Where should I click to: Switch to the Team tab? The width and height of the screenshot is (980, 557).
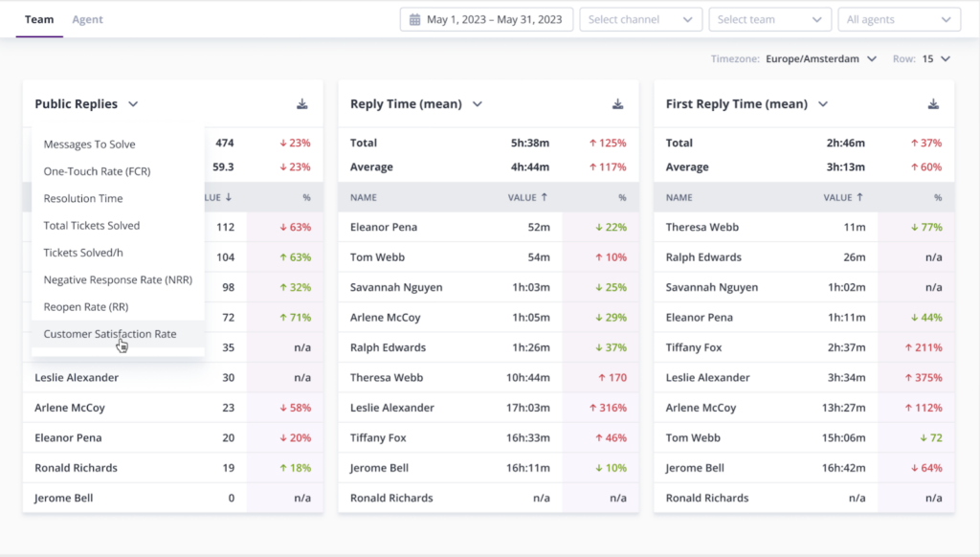point(38,19)
